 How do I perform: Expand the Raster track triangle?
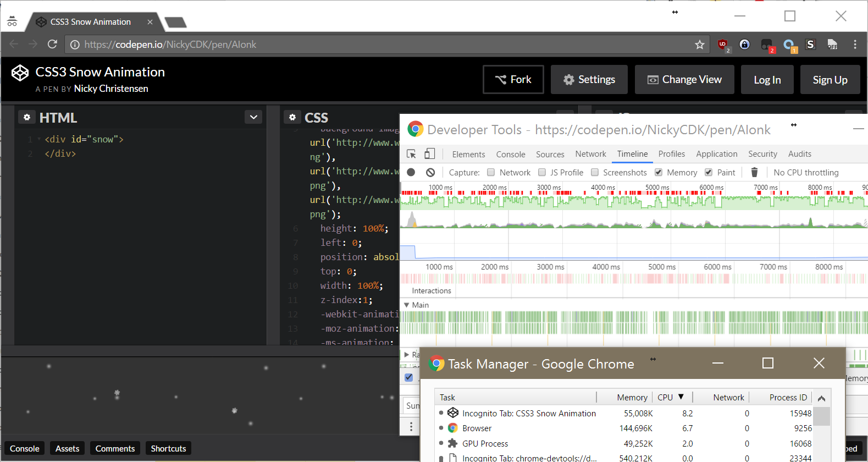click(x=407, y=355)
